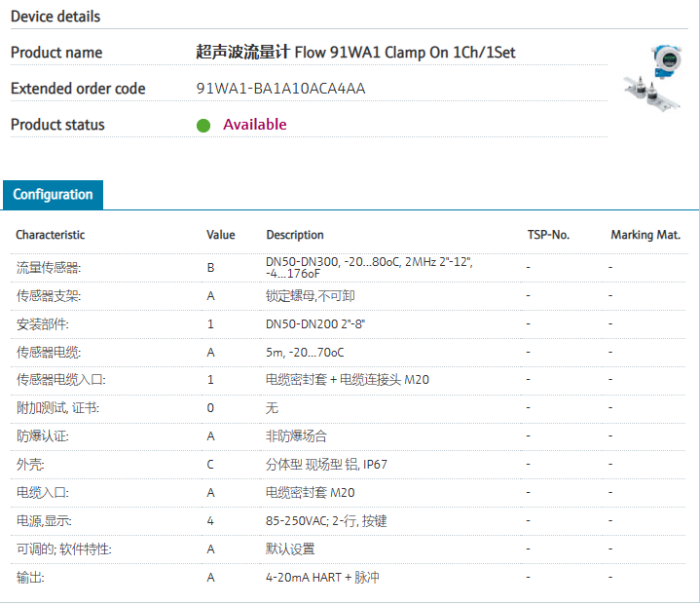Click the green Available status dot
The height and width of the screenshot is (605, 700).
[x=203, y=125]
